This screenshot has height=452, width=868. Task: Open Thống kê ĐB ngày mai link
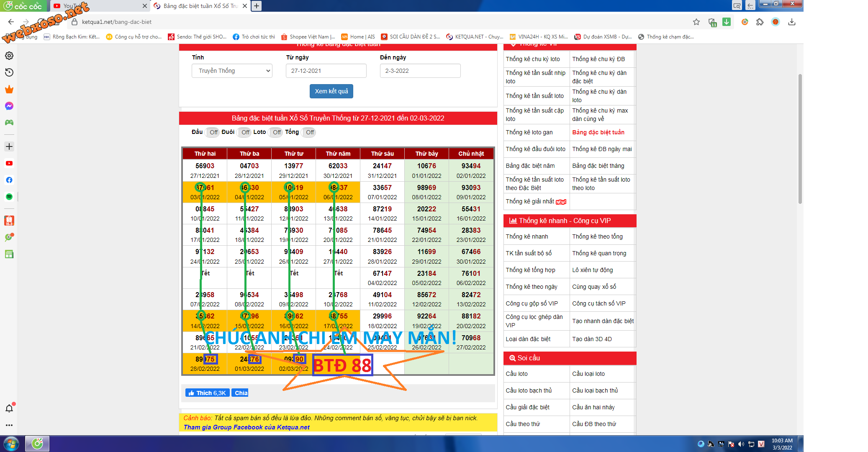coord(602,149)
